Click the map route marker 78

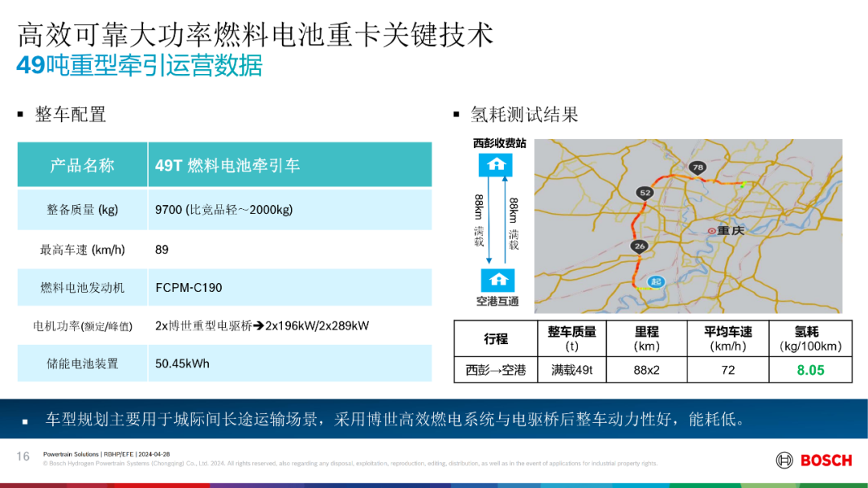point(698,168)
